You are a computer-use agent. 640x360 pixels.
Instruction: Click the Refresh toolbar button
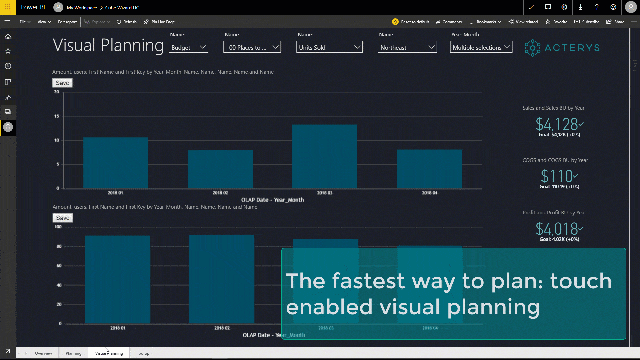tap(127, 22)
